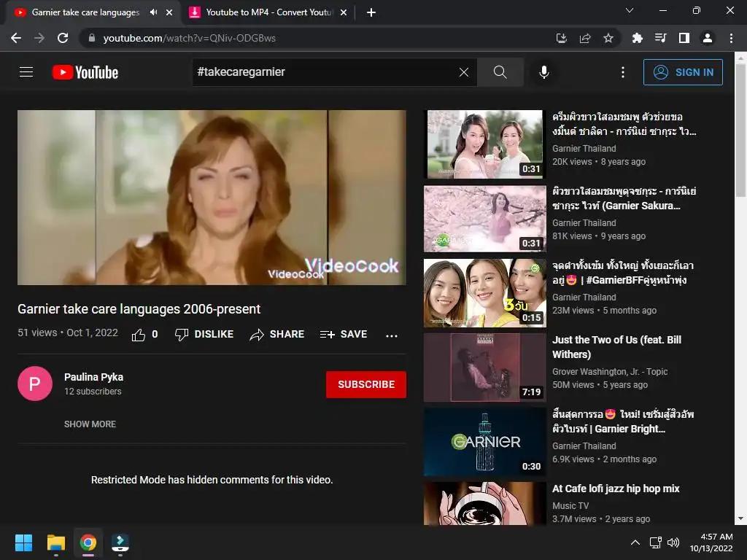The height and width of the screenshot is (560, 747).
Task: Open At Cafe lofi jazz hip hop mix
Action: point(616,489)
